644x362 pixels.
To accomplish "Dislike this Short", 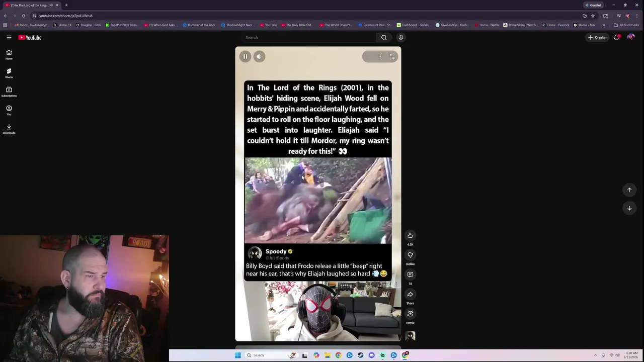I will (410, 255).
